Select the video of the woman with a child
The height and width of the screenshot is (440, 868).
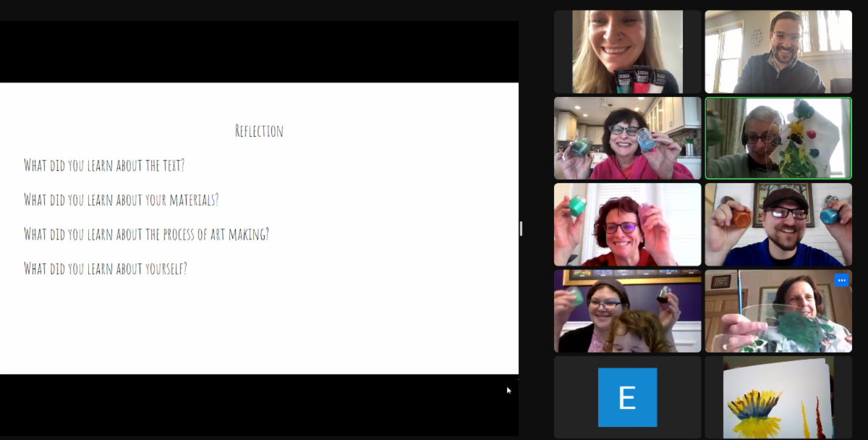coord(627,311)
